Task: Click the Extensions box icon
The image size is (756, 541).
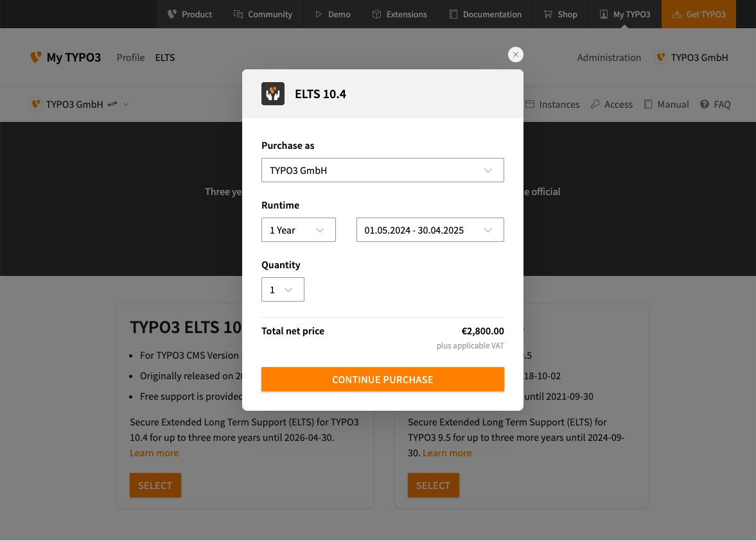Action: tap(376, 15)
